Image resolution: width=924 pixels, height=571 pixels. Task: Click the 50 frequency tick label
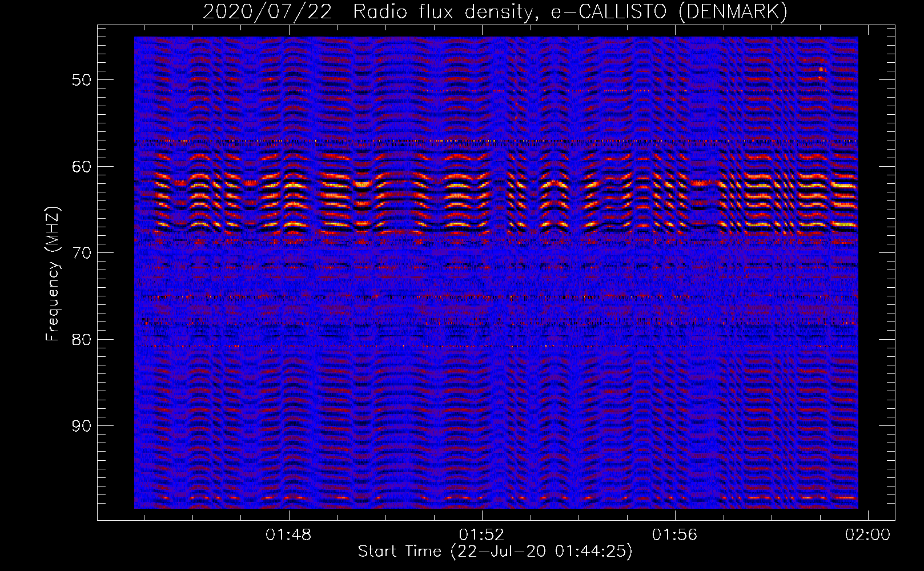click(x=82, y=79)
